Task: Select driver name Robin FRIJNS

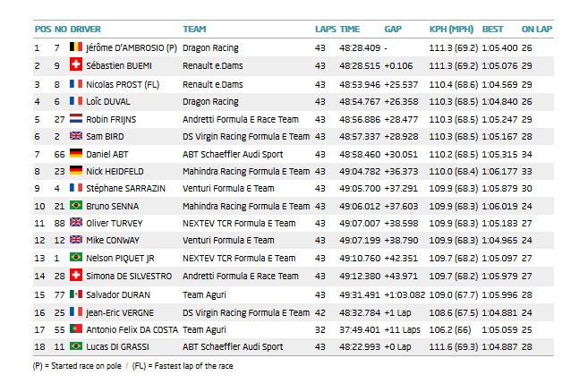Action: click(x=111, y=119)
